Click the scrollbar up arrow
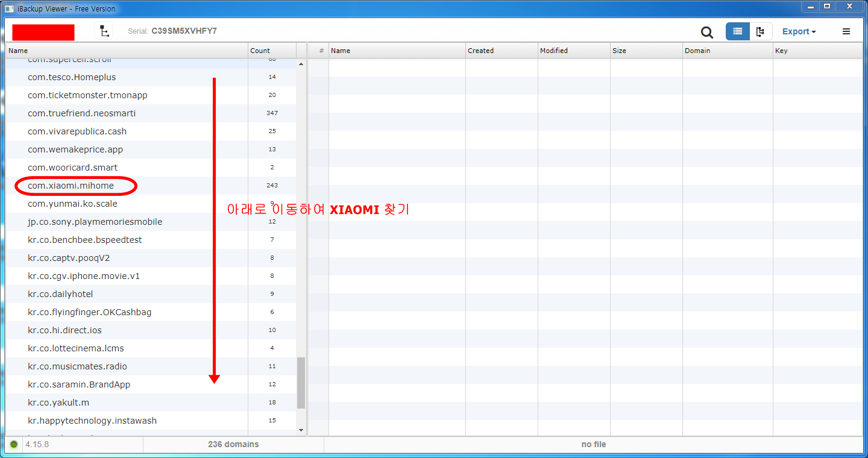The width and height of the screenshot is (868, 458). pos(301,64)
